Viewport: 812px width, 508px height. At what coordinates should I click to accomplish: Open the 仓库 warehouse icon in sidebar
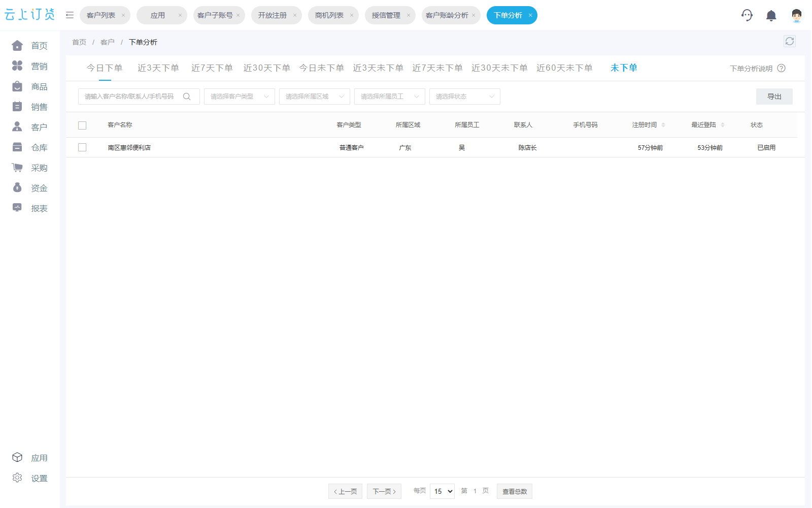17,147
